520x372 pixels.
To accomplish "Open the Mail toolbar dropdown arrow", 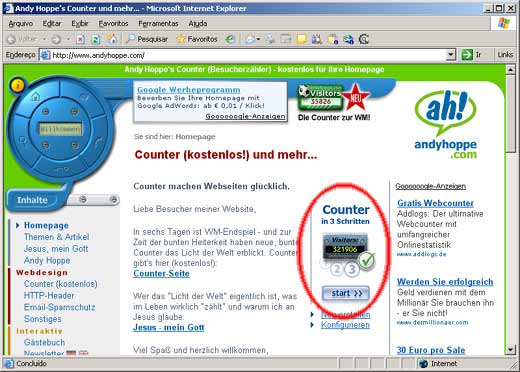I will tap(258, 39).
